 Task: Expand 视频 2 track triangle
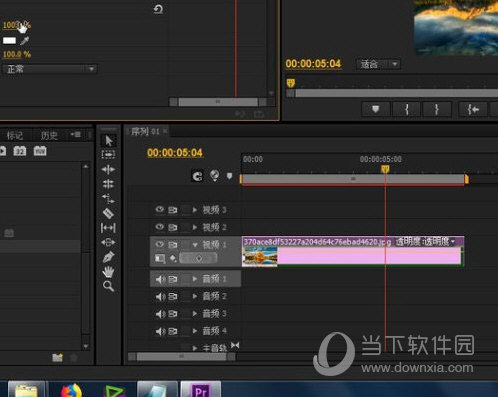(195, 227)
